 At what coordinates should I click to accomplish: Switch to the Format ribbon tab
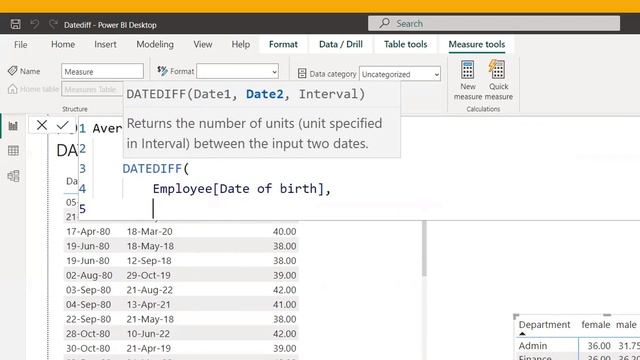pyautogui.click(x=283, y=44)
